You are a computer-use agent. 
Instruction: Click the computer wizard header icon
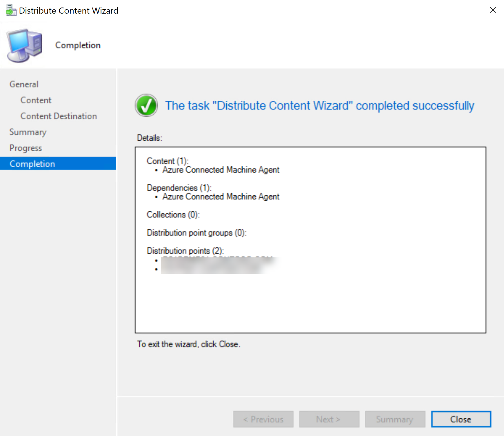point(25,45)
